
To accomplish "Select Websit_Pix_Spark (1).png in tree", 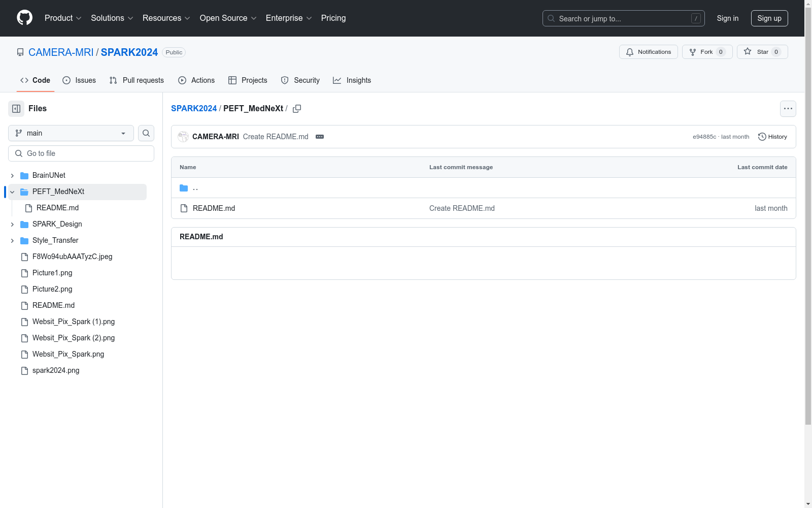I will (74, 322).
